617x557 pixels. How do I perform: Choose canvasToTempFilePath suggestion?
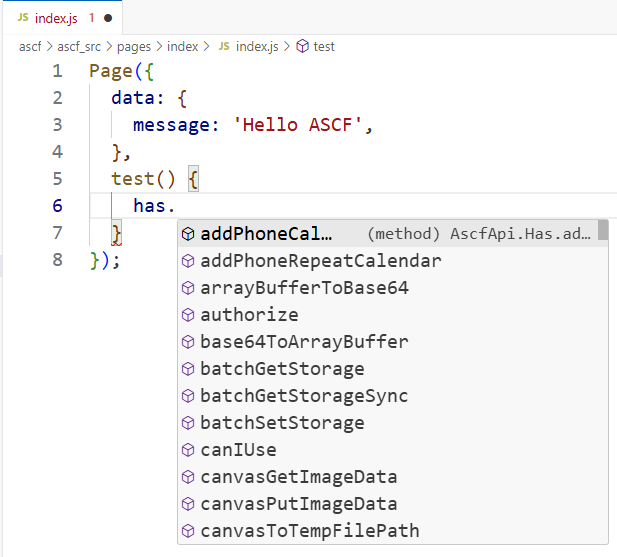coord(393,531)
